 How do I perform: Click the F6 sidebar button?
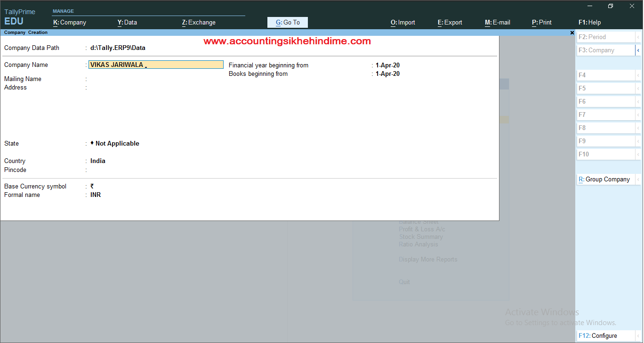(x=606, y=101)
